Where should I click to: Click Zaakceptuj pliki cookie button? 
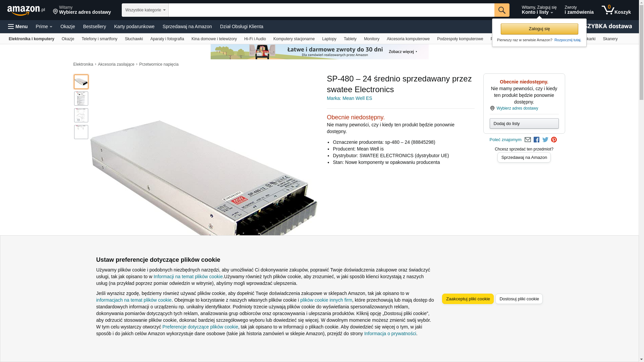(x=468, y=299)
